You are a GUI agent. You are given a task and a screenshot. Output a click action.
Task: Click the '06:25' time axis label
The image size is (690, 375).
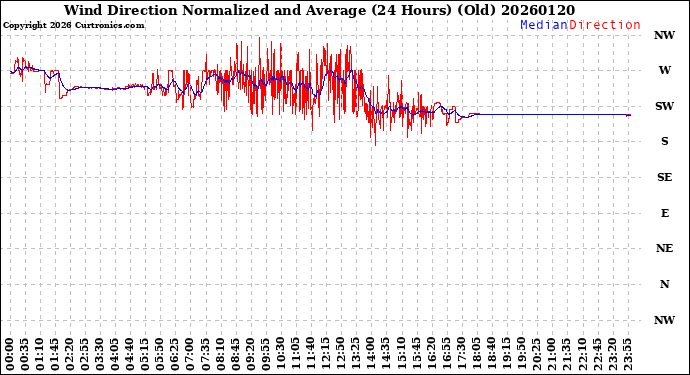point(175,354)
